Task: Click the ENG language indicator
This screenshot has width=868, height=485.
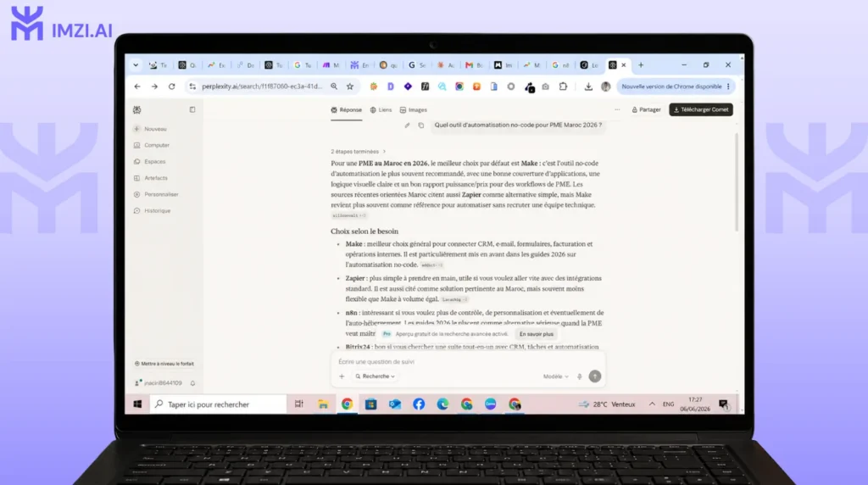Action: [669, 404]
